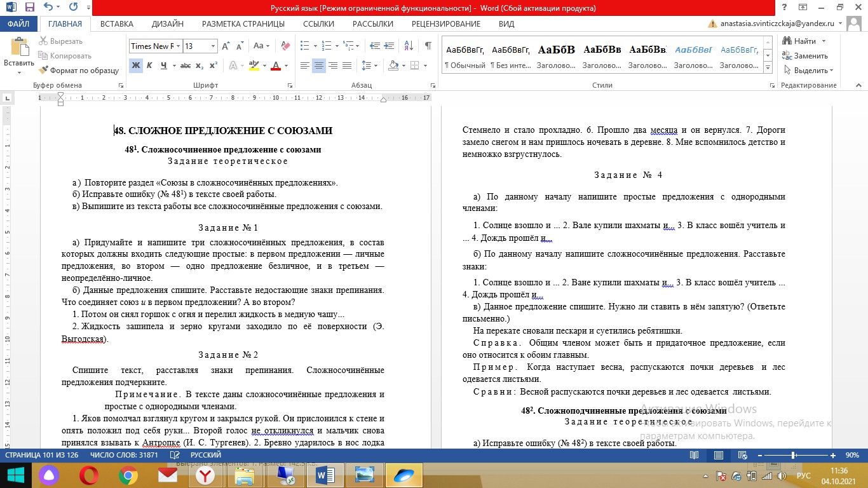
Task: Undo the last action
Action: (x=50, y=8)
